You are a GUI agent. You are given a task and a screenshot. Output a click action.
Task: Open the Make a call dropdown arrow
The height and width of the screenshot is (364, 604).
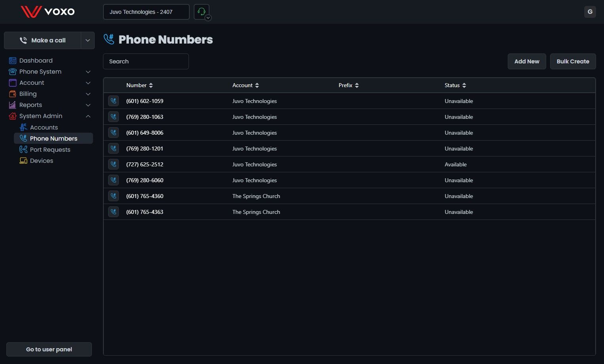click(x=88, y=40)
